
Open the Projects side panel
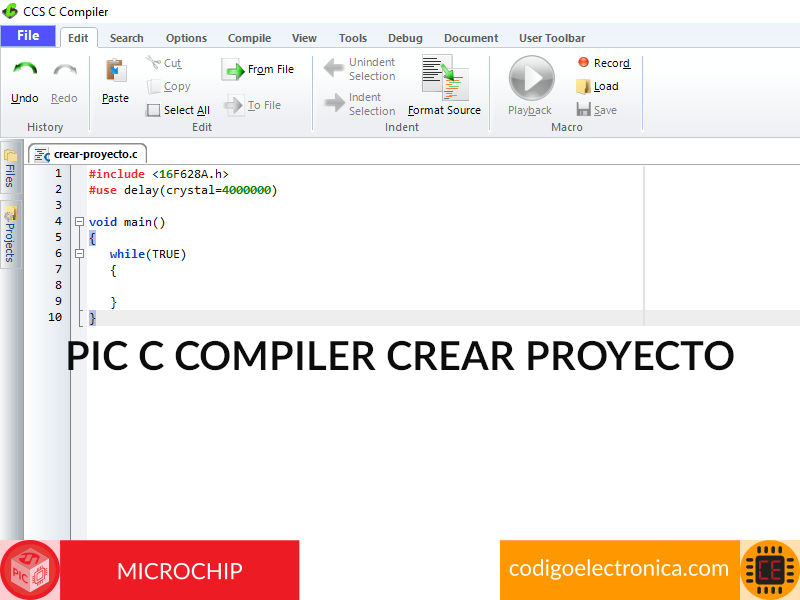point(10,235)
